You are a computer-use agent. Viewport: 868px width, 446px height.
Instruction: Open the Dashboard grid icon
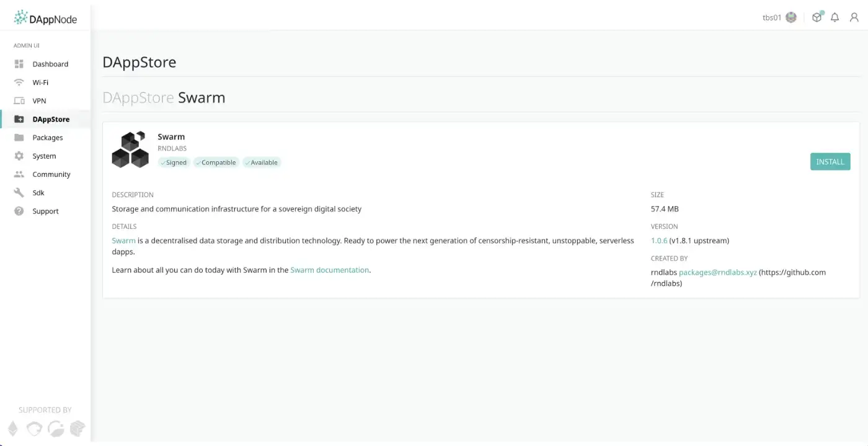(x=19, y=64)
